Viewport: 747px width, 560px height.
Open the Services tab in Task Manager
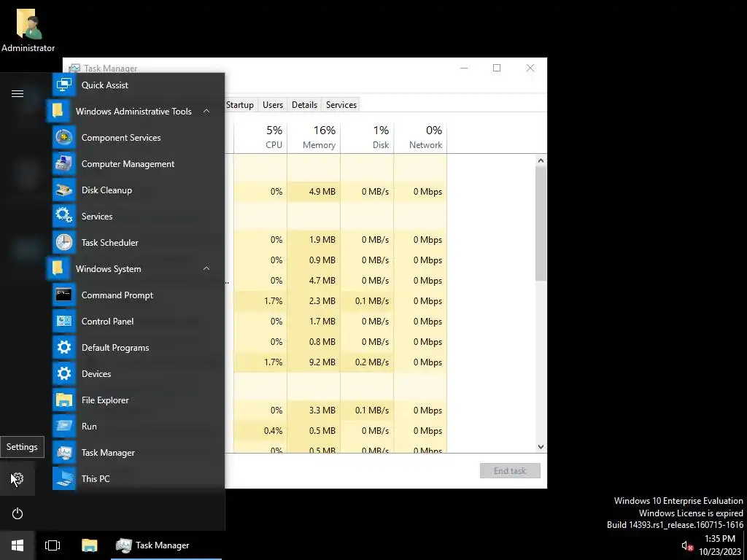341,105
